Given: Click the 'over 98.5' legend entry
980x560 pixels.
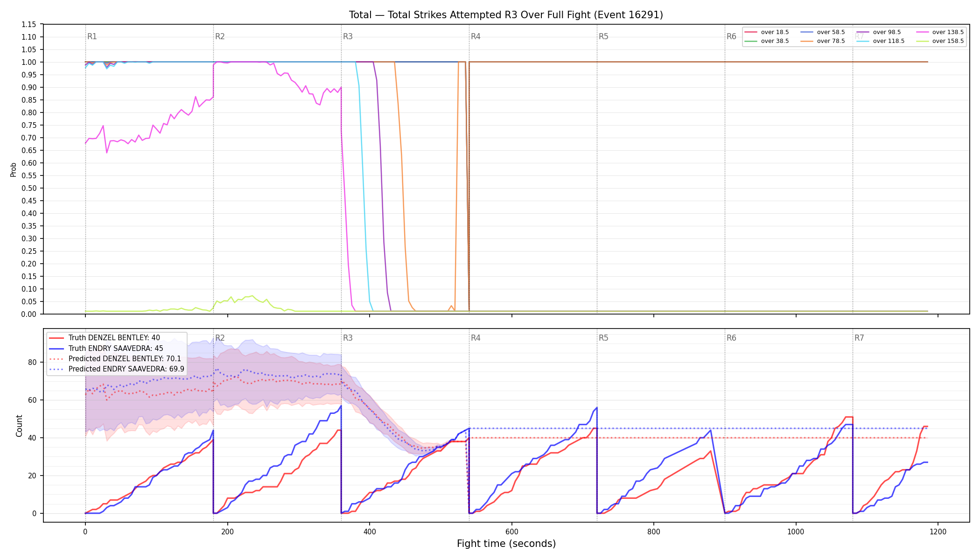Looking at the screenshot, I should pyautogui.click(x=879, y=32).
